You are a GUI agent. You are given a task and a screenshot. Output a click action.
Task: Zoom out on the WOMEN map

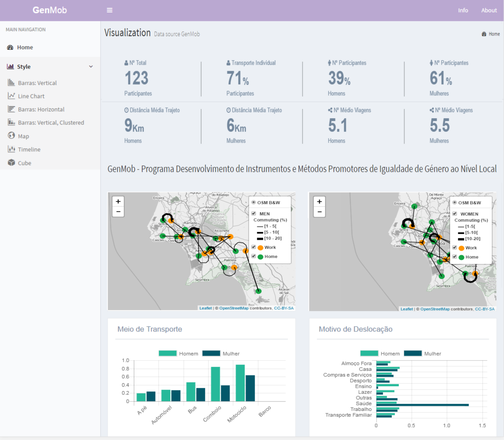[319, 212]
